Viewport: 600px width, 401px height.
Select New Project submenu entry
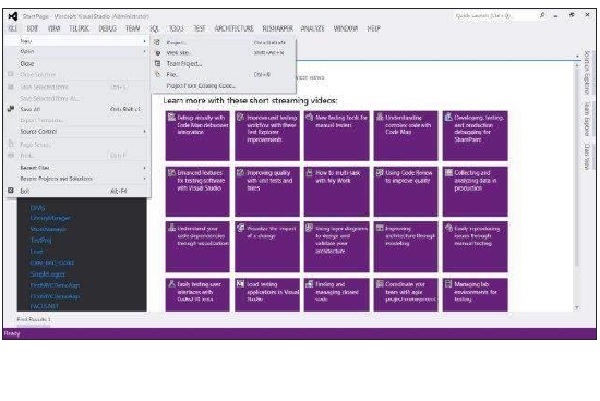pos(224,42)
